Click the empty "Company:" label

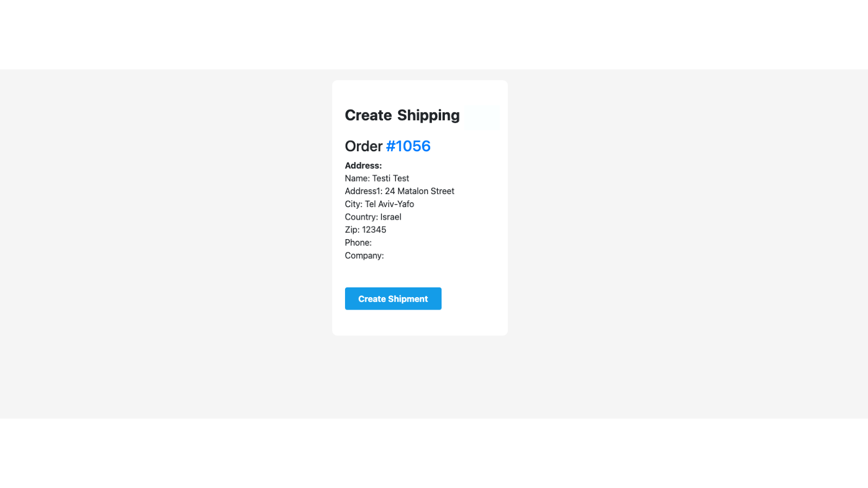pos(364,255)
